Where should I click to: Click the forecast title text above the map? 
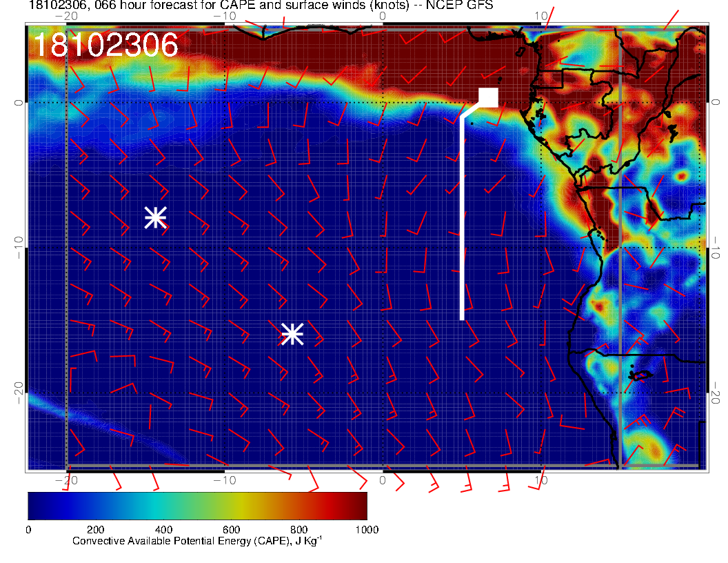261,6
